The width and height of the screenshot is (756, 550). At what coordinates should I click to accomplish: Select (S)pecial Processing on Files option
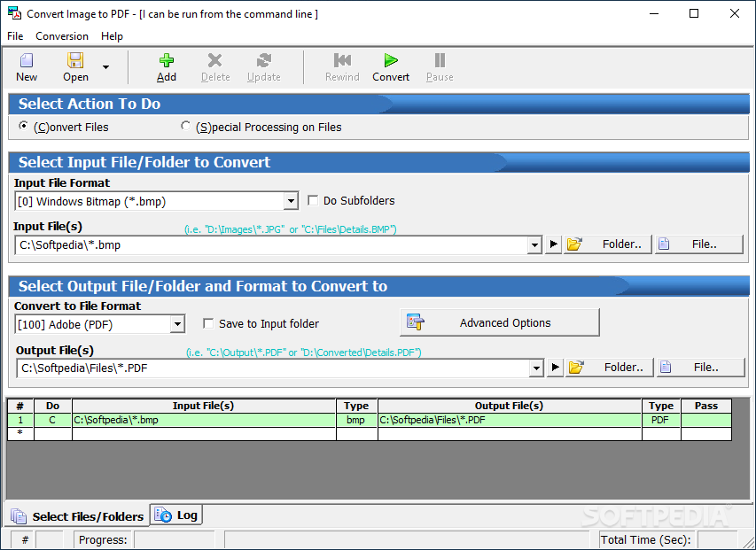coord(185,126)
